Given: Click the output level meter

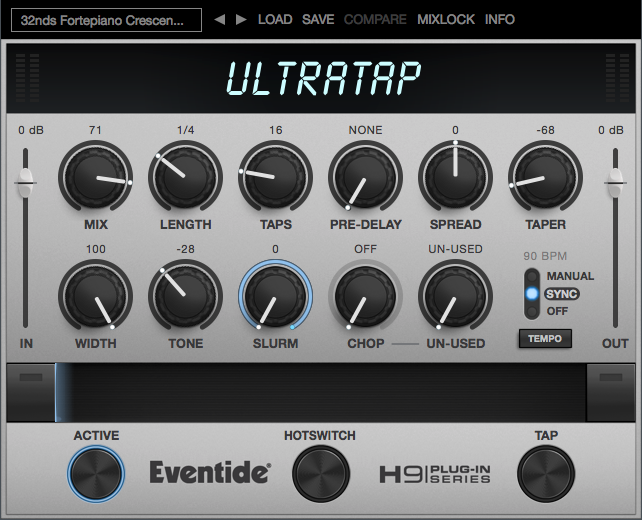Looking at the screenshot, I should coord(617,78).
